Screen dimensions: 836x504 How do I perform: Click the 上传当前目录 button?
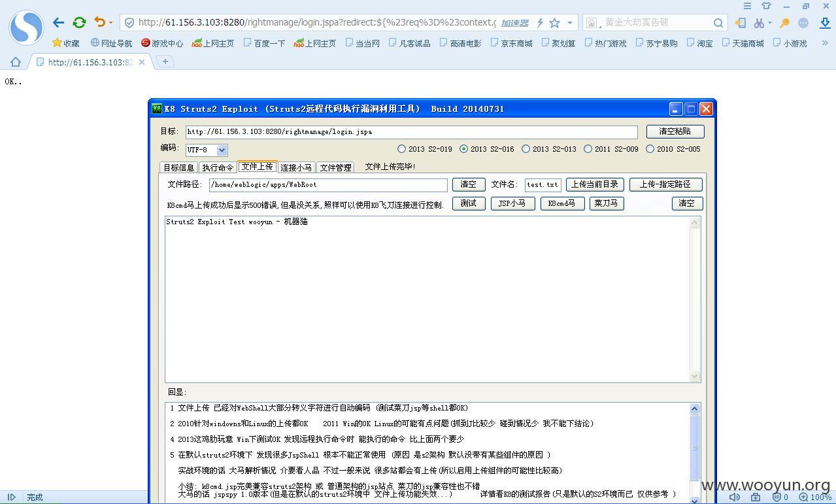pos(595,184)
